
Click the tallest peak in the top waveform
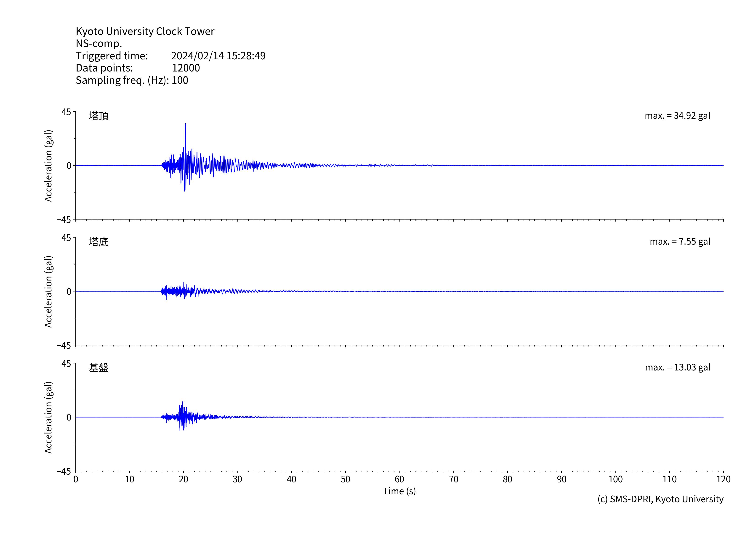point(185,125)
